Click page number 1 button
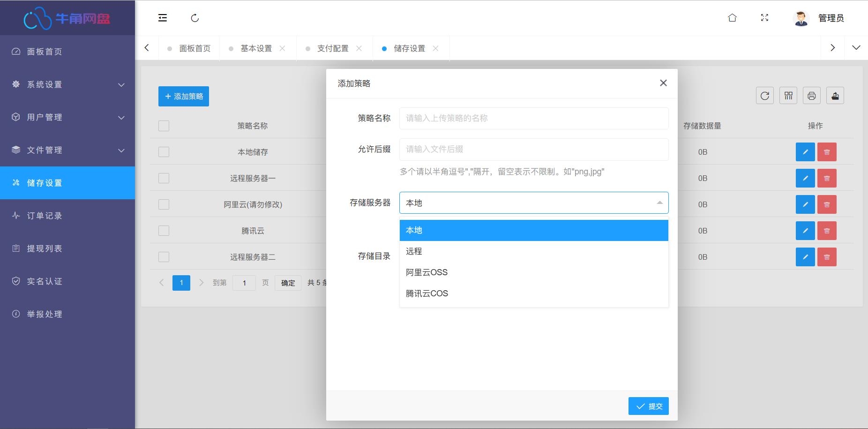 click(x=181, y=283)
